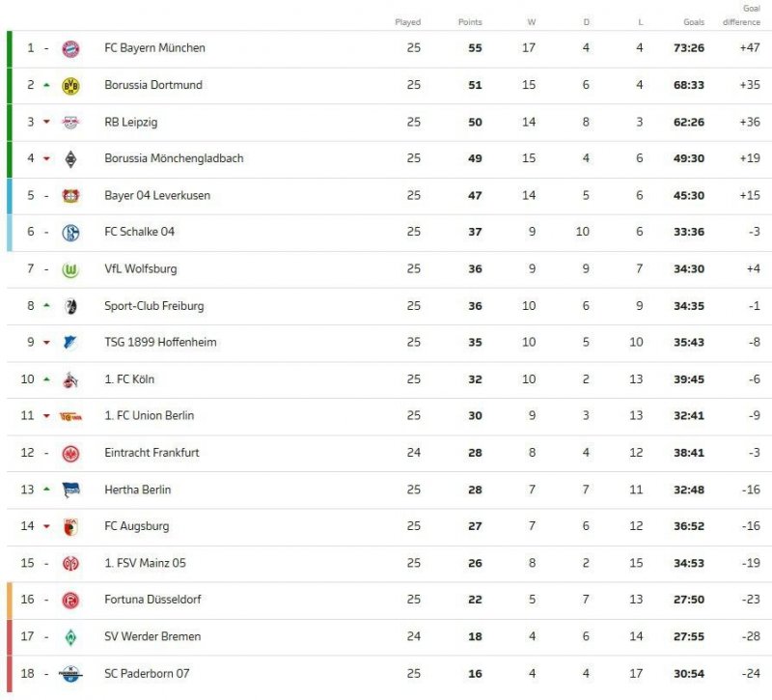This screenshot has width=772, height=700.
Task: Open the Borussia Mönchengladbach team name link
Action: click(174, 158)
